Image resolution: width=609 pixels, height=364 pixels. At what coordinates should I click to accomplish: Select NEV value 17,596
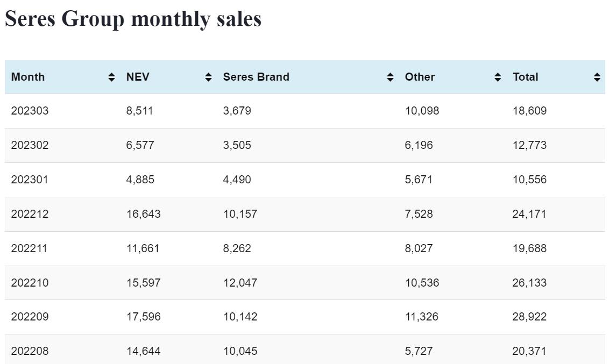[143, 317]
